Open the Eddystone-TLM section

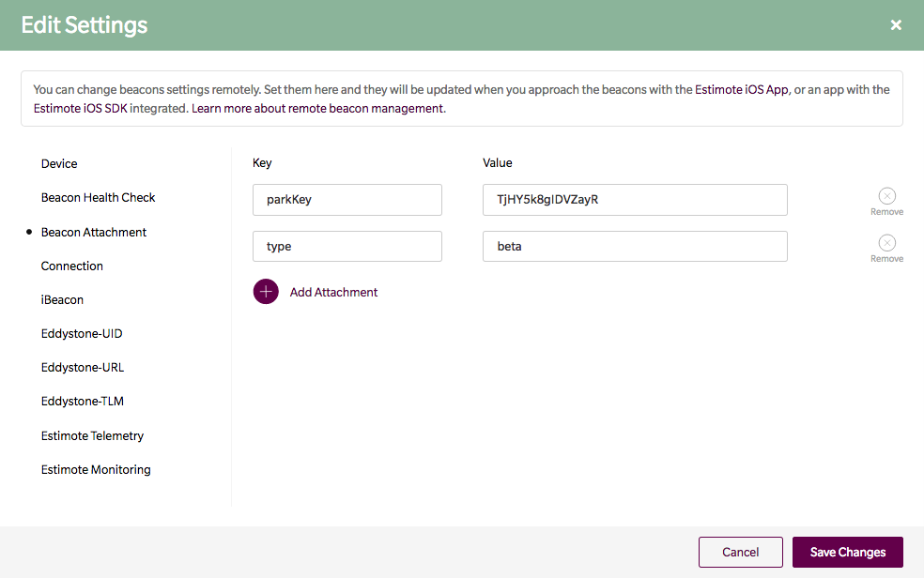click(83, 401)
